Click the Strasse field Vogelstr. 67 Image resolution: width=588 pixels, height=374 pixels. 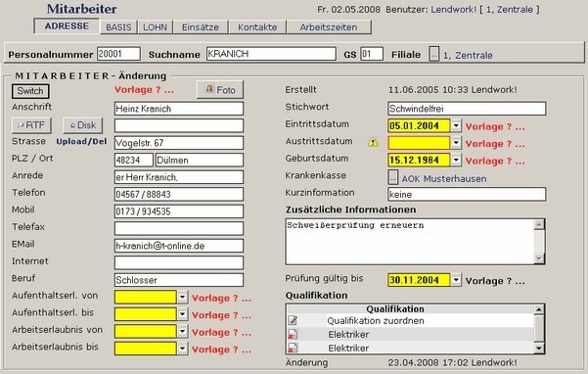click(x=179, y=143)
